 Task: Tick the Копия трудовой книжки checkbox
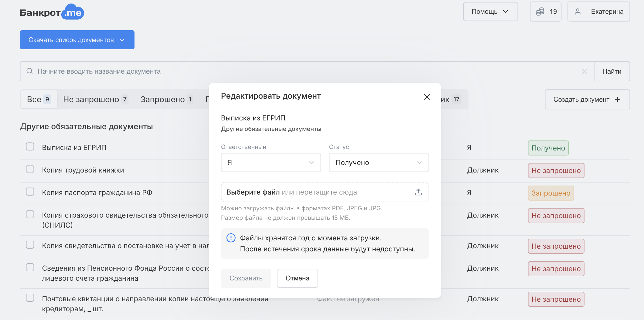coord(30,169)
